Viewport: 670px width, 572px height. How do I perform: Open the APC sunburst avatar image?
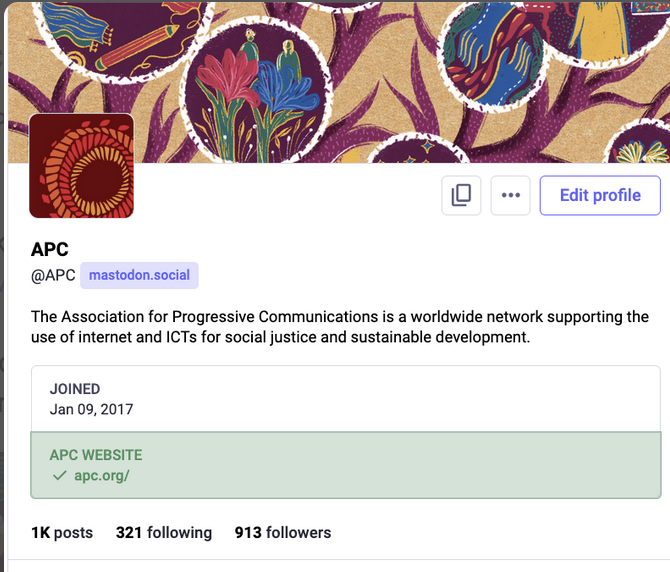[x=81, y=165]
